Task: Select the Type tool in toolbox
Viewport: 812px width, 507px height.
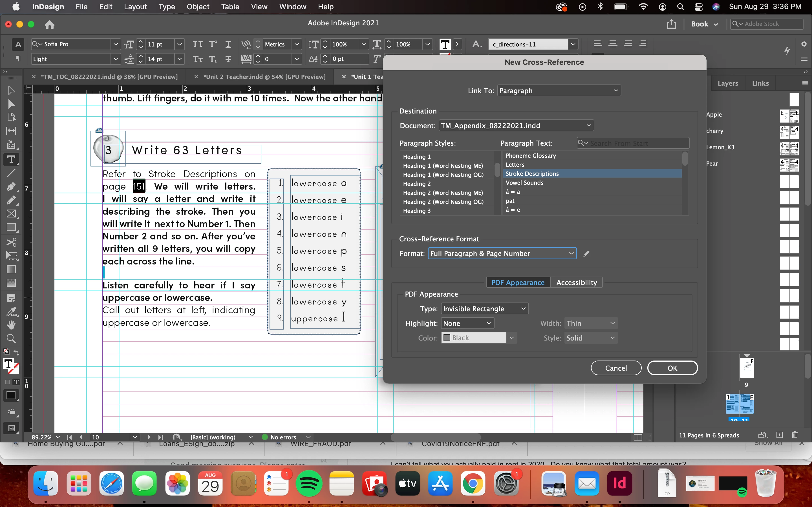Action: coord(11,160)
